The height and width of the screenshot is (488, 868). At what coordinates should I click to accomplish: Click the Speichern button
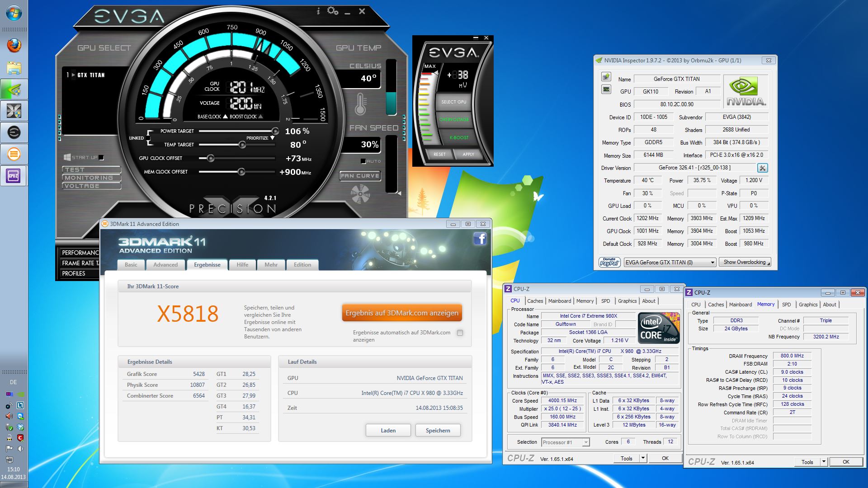click(x=438, y=430)
